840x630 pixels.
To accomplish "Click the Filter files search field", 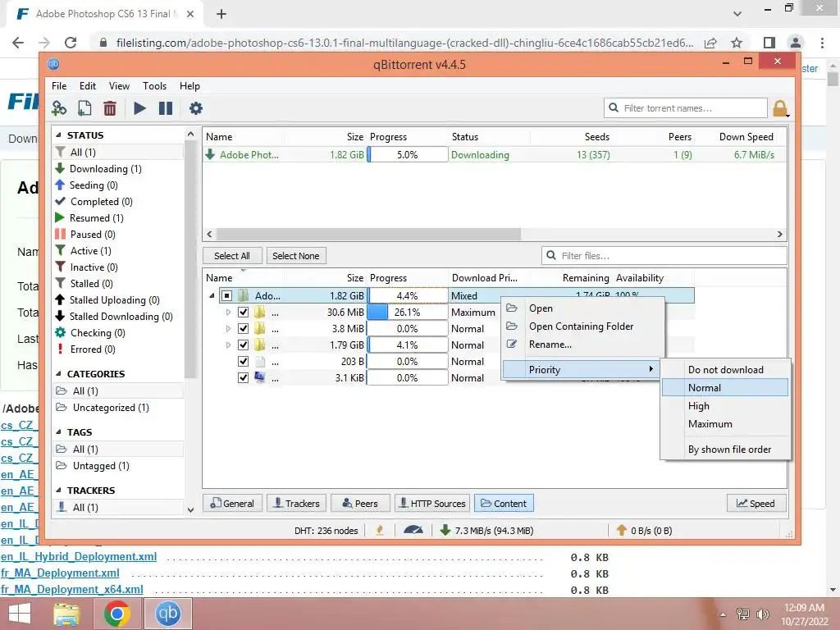I will pyautogui.click(x=664, y=256).
